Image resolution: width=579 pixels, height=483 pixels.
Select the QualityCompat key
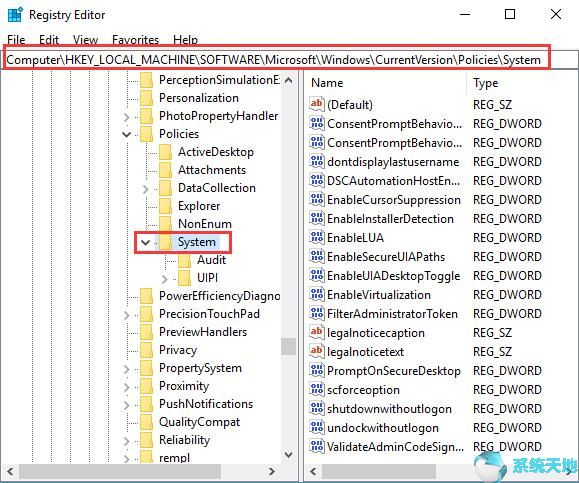[199, 422]
